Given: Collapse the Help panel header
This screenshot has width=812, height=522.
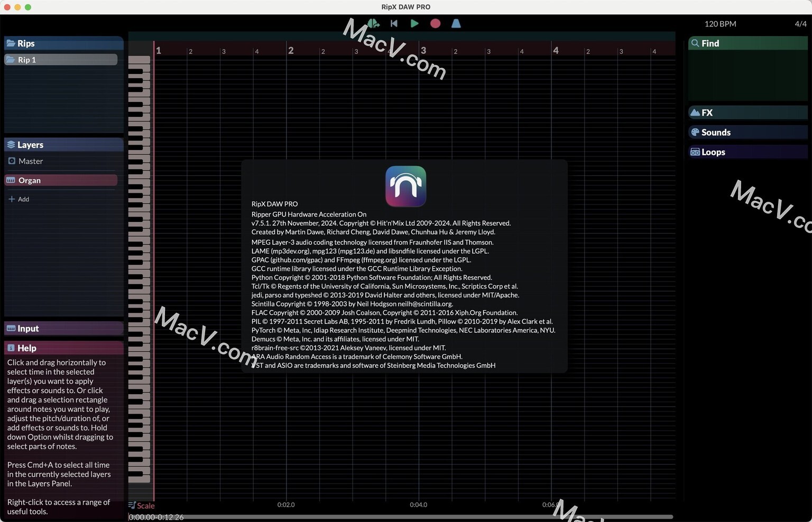Looking at the screenshot, I should click(x=63, y=348).
